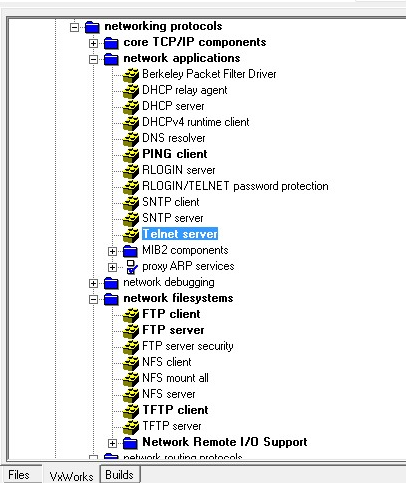
Task: Click the MIB2 components folder icon
Action: (130, 251)
